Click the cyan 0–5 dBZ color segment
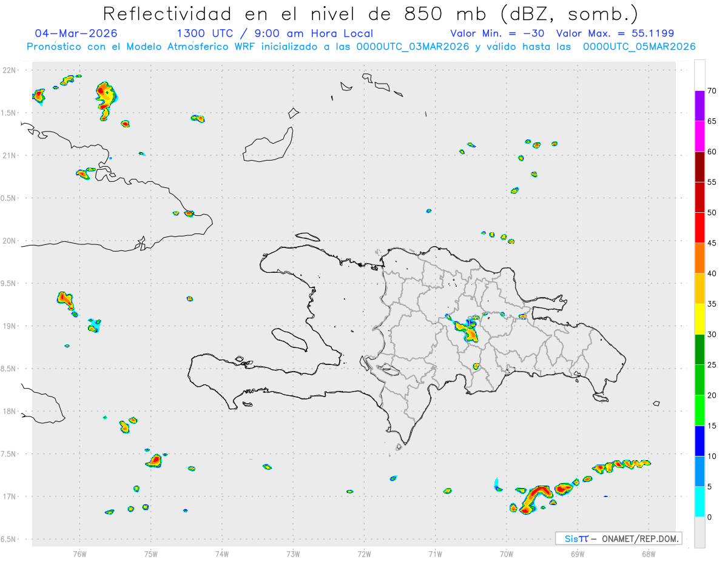728x562 pixels. (x=699, y=502)
